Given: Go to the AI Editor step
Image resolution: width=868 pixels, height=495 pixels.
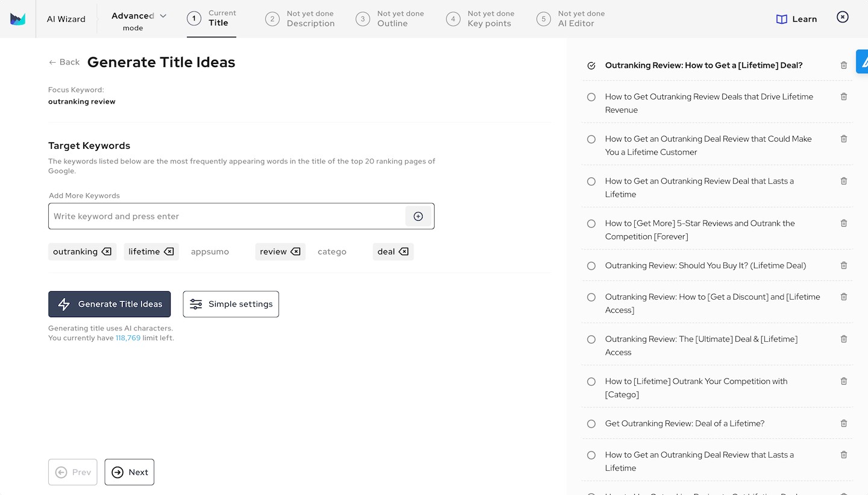Looking at the screenshot, I should [571, 19].
